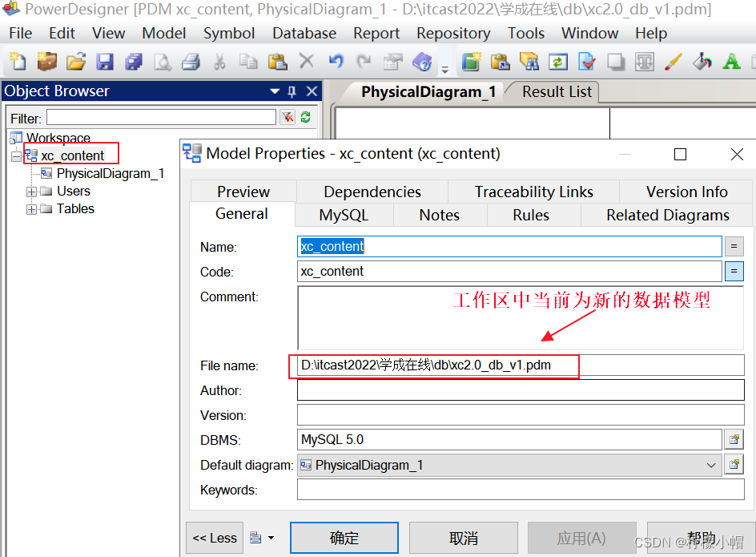This screenshot has height=557, width=756.
Task: Toggle the Name-to-Code sync '=' button
Action: [734, 272]
